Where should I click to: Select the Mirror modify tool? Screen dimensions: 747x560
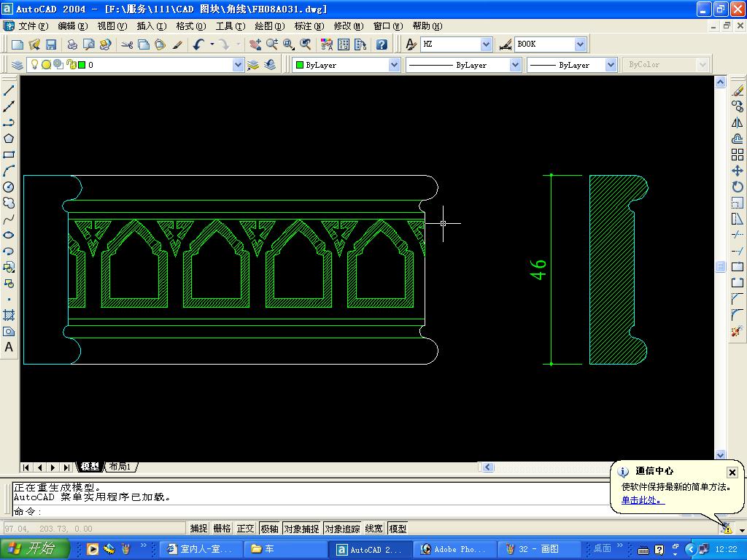point(738,122)
